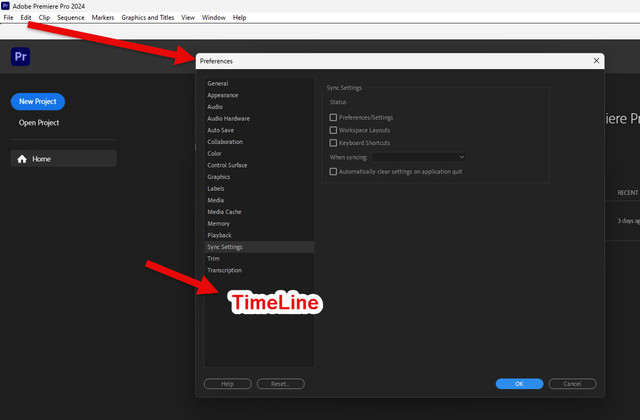Image resolution: width=640 pixels, height=420 pixels.
Task: Click the Reset... button
Action: tap(280, 384)
